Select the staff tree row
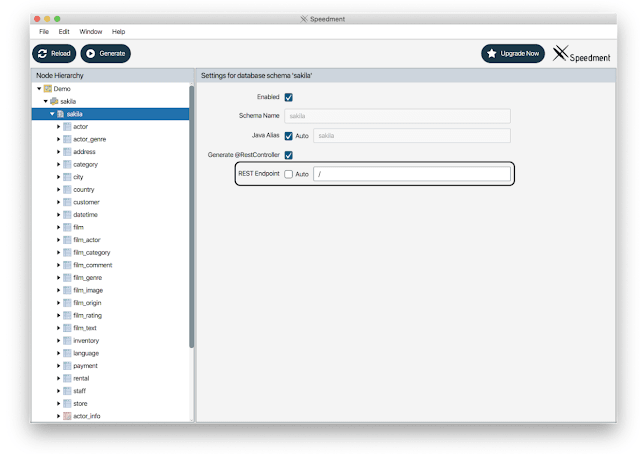This screenshot has width=640, height=454. click(111, 391)
